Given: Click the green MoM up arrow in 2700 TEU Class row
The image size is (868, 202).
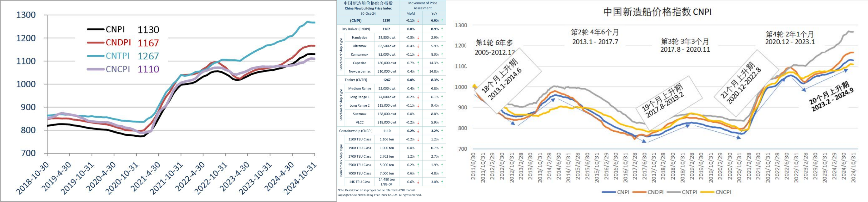Looking at the screenshot, I should pos(418,156).
